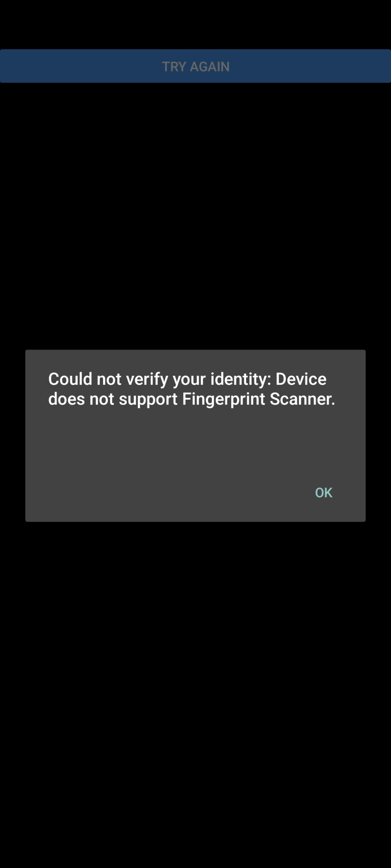Click the words 'Fingerprint Scanner' in the message
This screenshot has height=868, width=391.
tap(258, 399)
